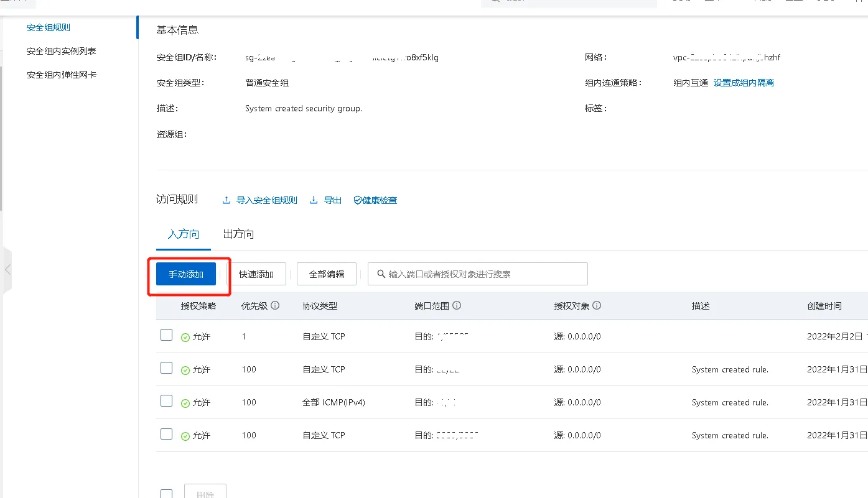Click green 允许 check icon in ICMP(IPv4) row
The width and height of the screenshot is (868, 498).
(x=185, y=403)
